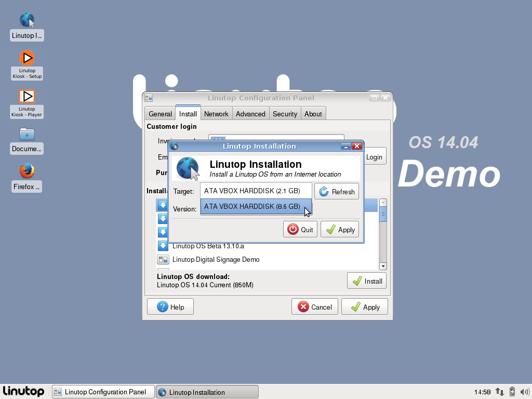Click the clock showing 14:58
532x399 pixels.
coord(482,392)
